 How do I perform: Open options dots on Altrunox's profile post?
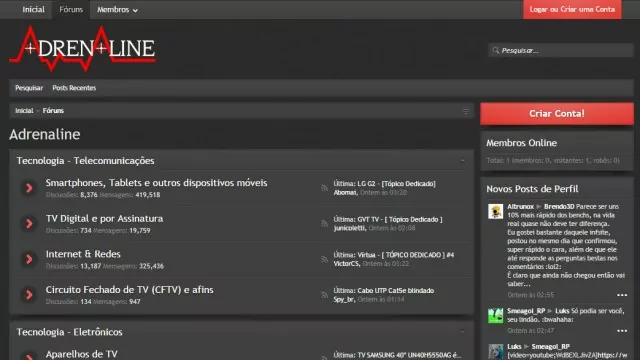[x=622, y=295]
